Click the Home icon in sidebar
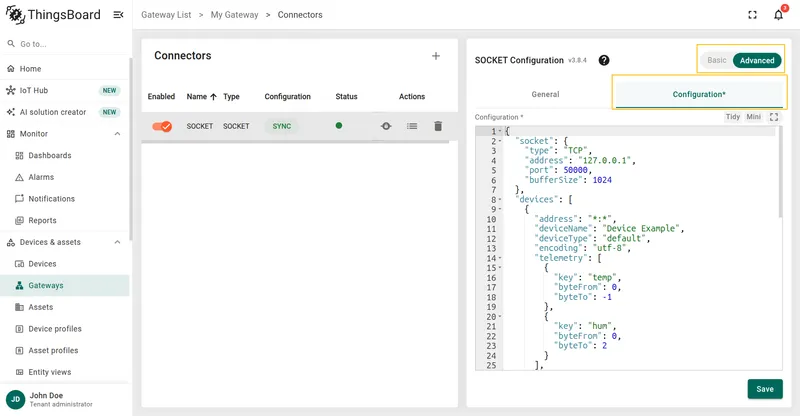Image resolution: width=800 pixels, height=416 pixels. click(x=11, y=68)
